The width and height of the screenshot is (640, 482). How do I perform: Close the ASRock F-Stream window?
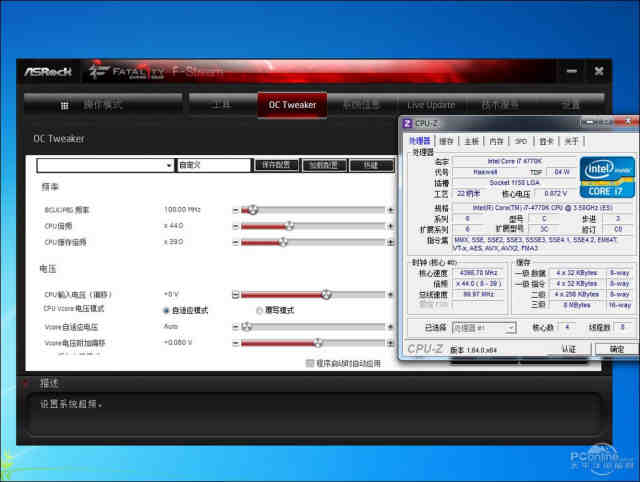click(599, 71)
